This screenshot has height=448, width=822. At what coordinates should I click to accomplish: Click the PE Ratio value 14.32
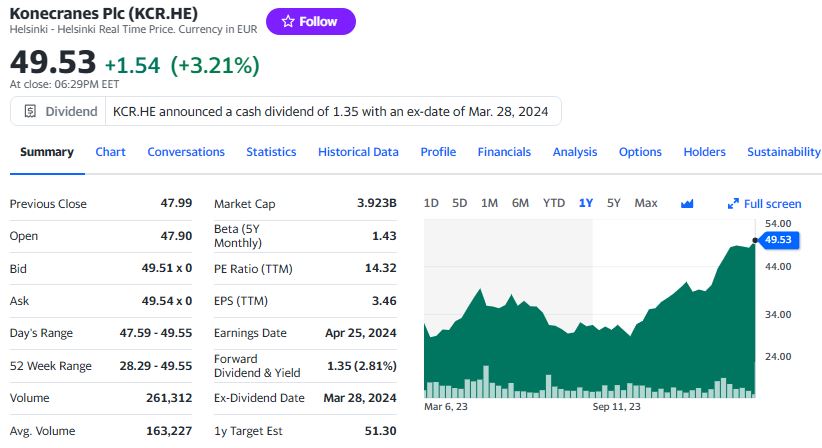[381, 268]
